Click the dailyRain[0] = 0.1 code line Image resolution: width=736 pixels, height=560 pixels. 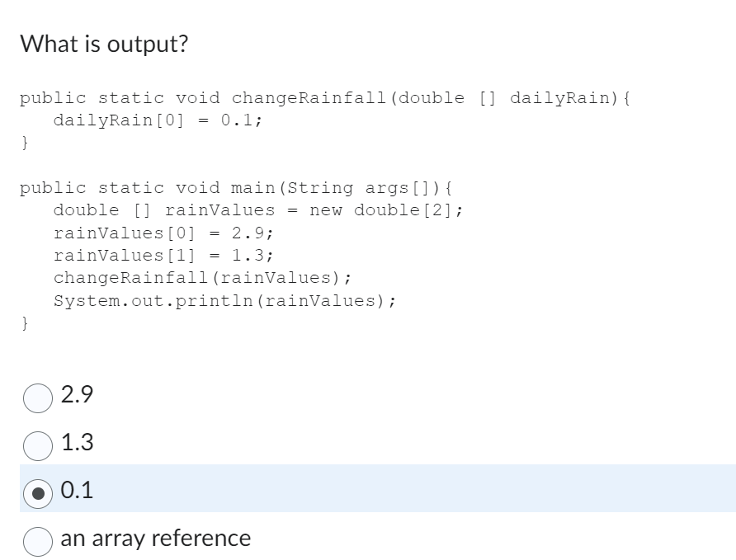[157, 120]
